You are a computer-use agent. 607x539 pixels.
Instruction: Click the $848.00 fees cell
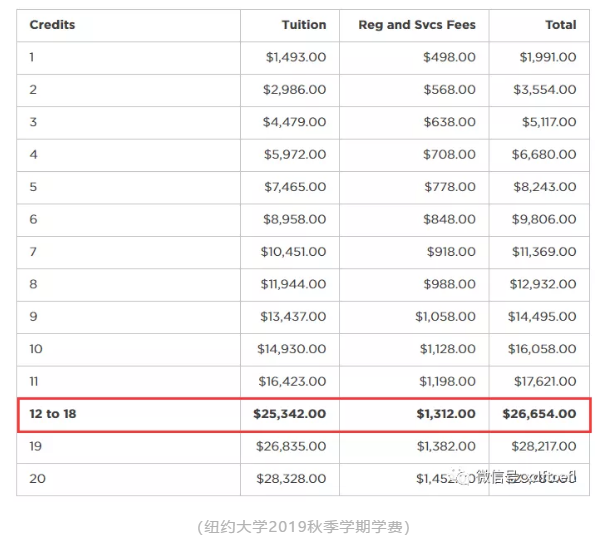(449, 219)
